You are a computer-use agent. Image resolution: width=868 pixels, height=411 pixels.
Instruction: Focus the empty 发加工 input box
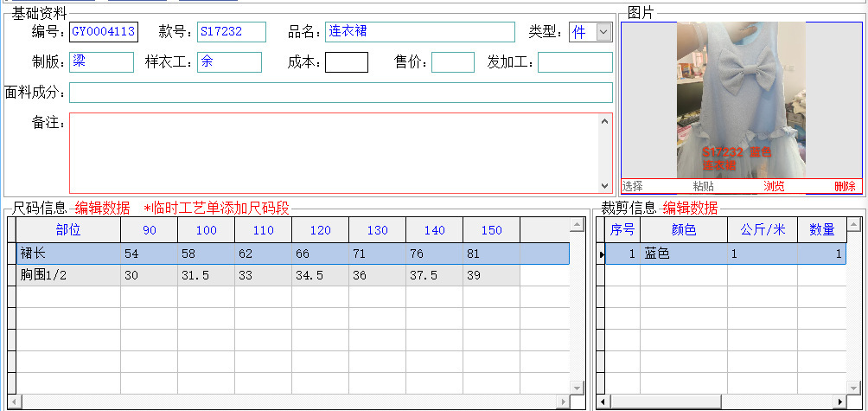pos(575,62)
